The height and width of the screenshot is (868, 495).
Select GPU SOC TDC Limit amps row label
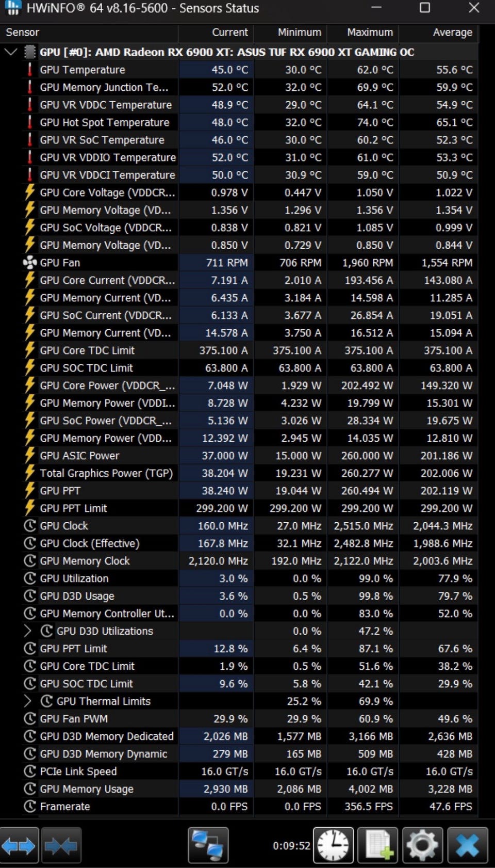(86, 368)
